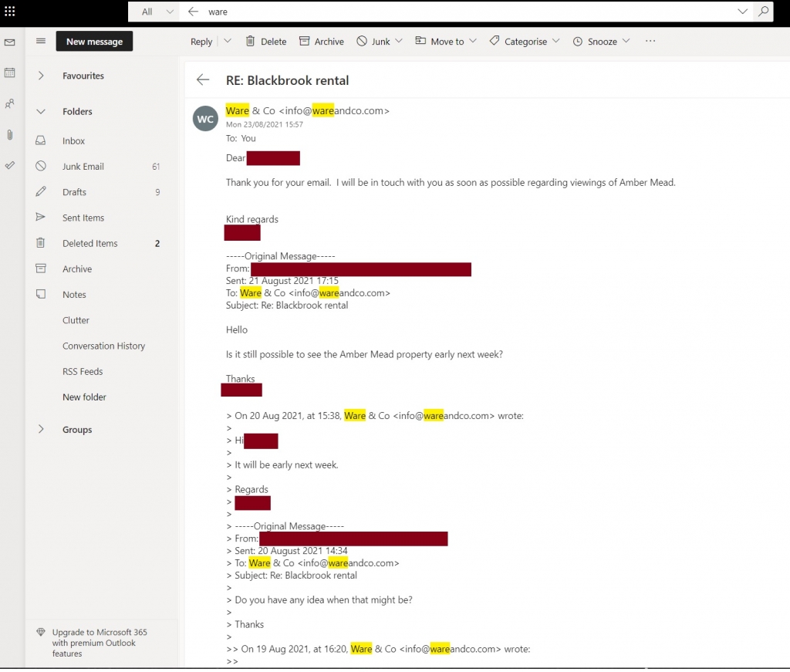Click the back arrow beside email subject
Screen dimensions: 790x672
tap(203, 79)
